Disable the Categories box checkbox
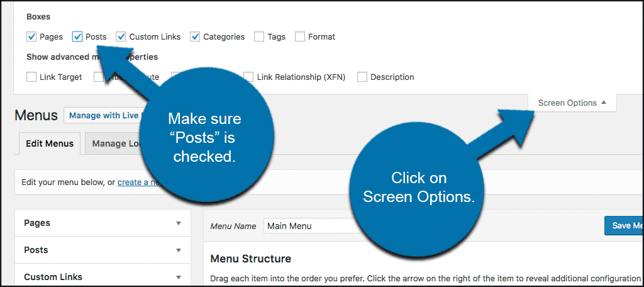 coord(196,37)
